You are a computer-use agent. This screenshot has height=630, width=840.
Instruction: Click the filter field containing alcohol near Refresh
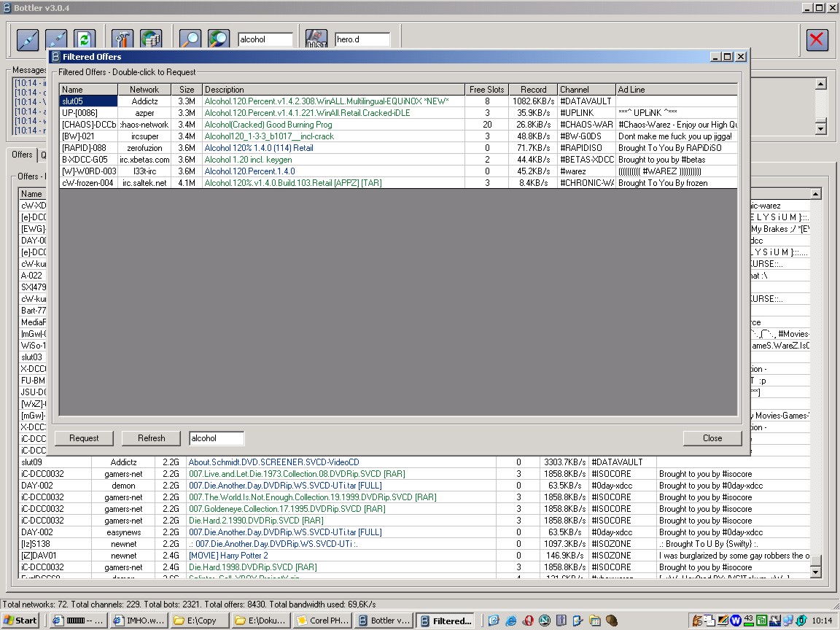217,438
